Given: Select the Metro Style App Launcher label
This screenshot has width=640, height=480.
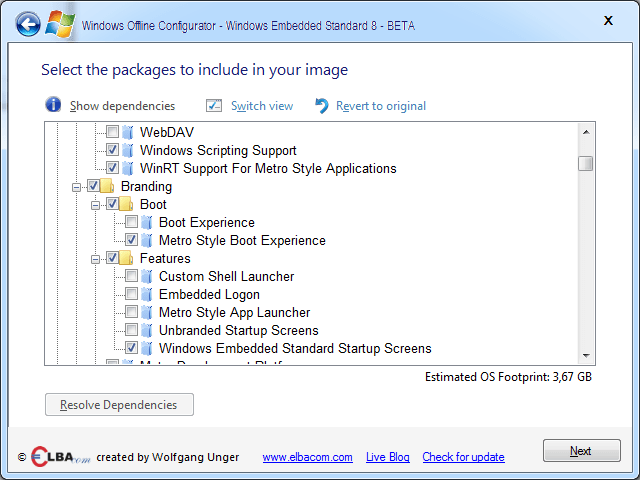Looking at the screenshot, I should pyautogui.click(x=234, y=312).
